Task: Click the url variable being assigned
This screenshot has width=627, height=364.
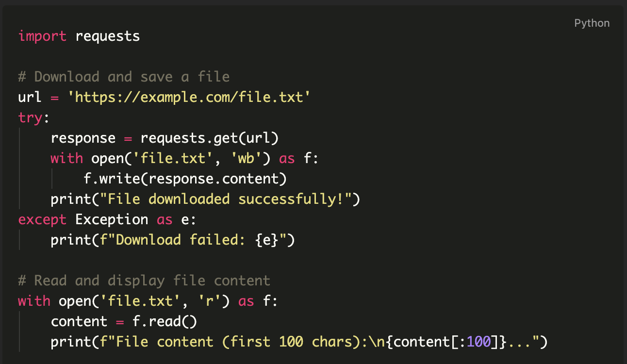Action: point(30,97)
